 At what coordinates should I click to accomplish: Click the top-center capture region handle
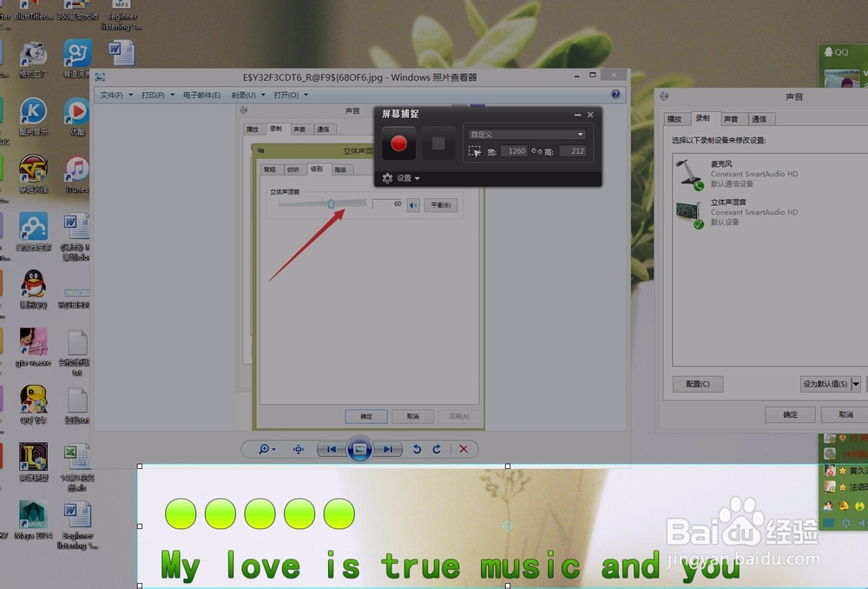(508, 467)
